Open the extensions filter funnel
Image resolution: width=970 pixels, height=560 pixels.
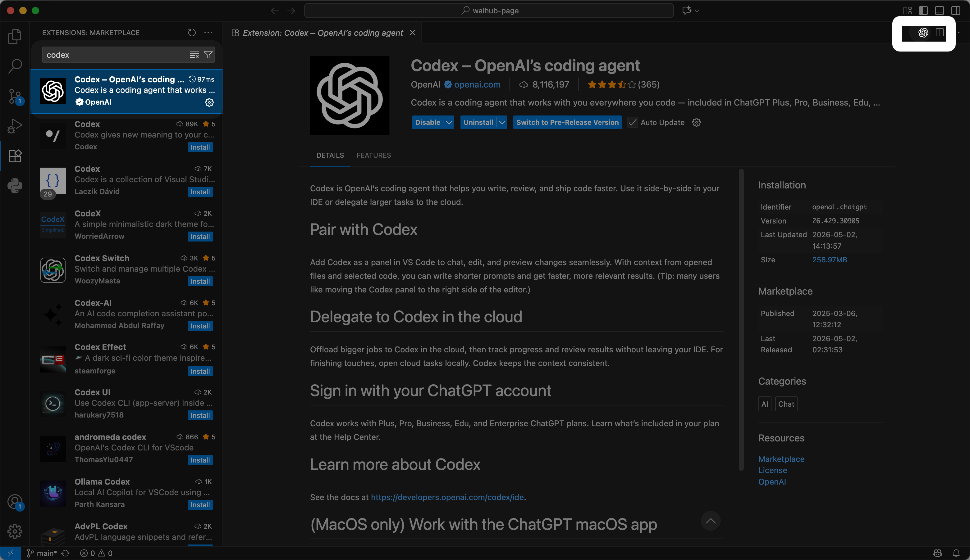tap(208, 55)
